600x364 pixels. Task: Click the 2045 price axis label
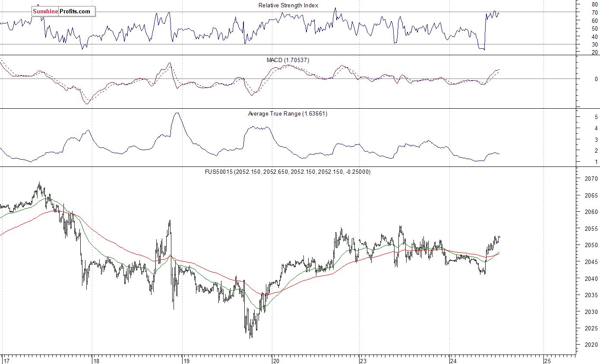coord(591,262)
